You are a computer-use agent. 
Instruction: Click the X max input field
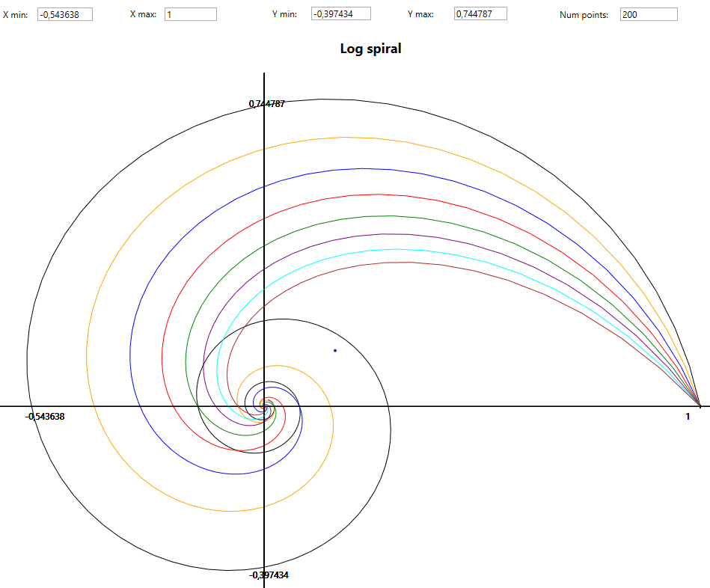[x=191, y=14]
